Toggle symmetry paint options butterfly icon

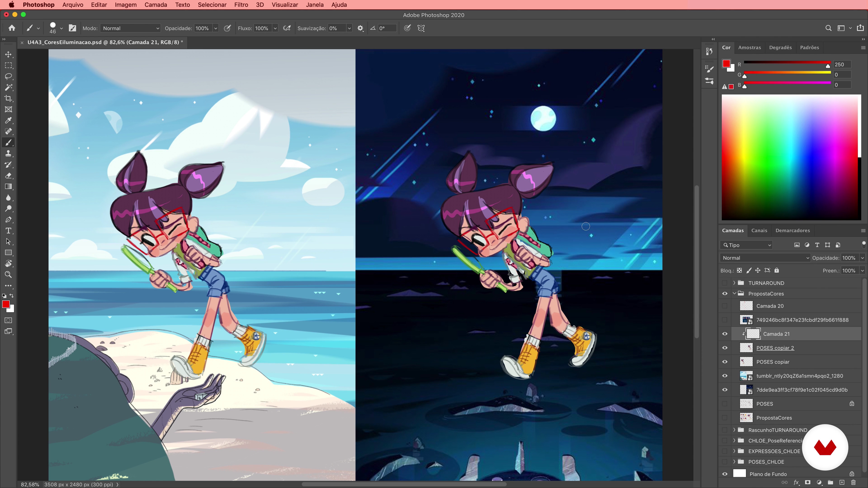421,28
